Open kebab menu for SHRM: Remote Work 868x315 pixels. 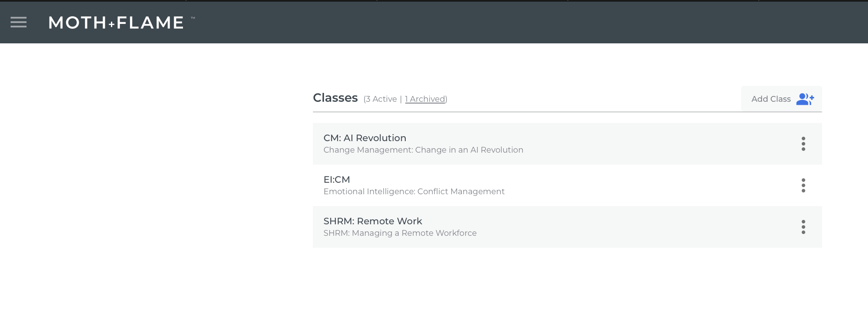coord(803,227)
